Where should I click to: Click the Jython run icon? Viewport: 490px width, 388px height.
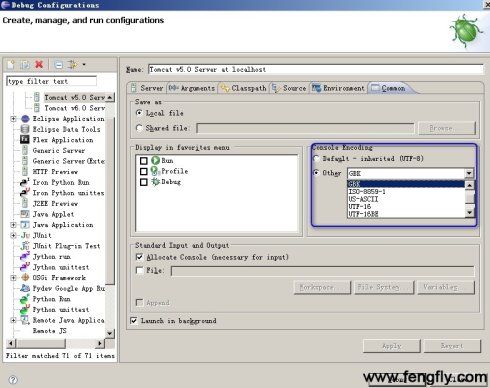25,257
